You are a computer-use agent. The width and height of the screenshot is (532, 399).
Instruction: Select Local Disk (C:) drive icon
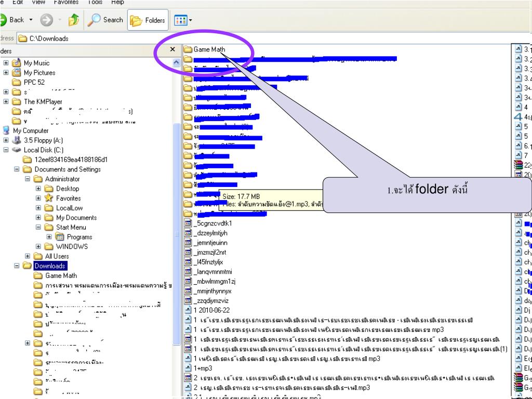[16, 150]
